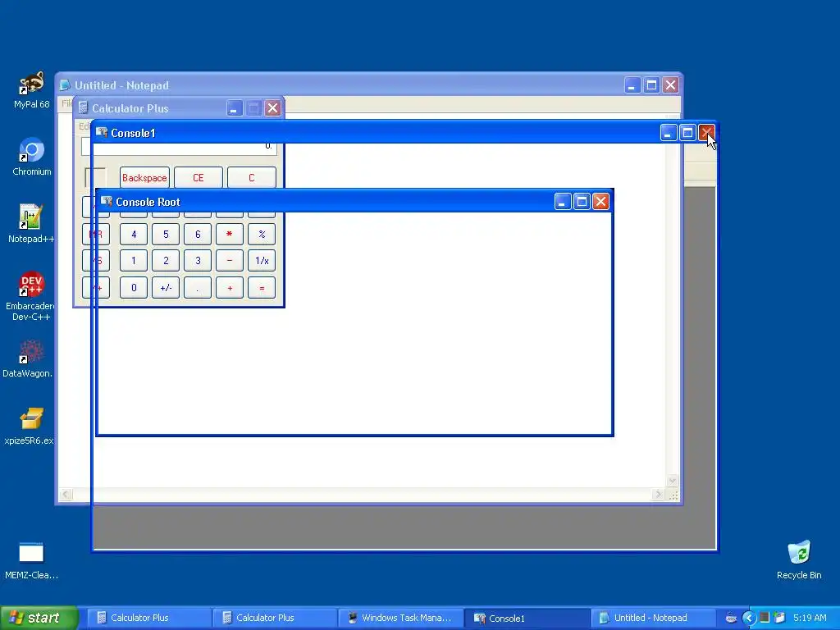This screenshot has width=840, height=630.
Task: Click the 5:19 AM clock in the tray
Action: point(810,618)
